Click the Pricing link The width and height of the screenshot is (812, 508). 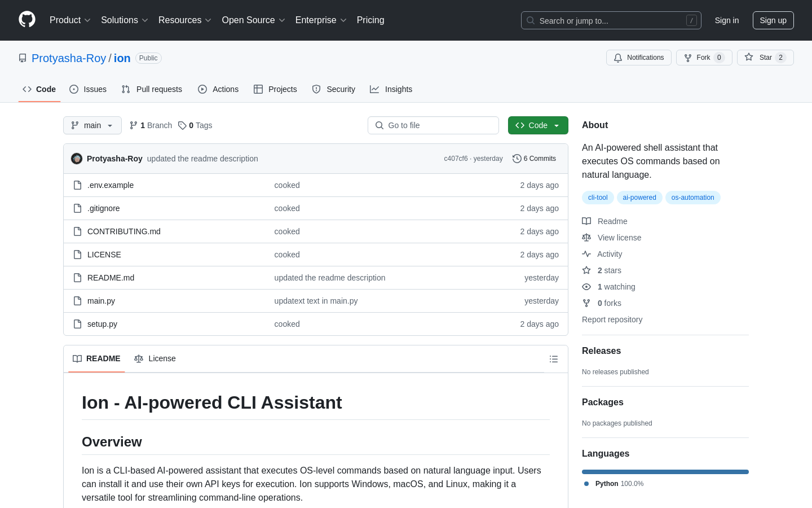click(x=370, y=20)
